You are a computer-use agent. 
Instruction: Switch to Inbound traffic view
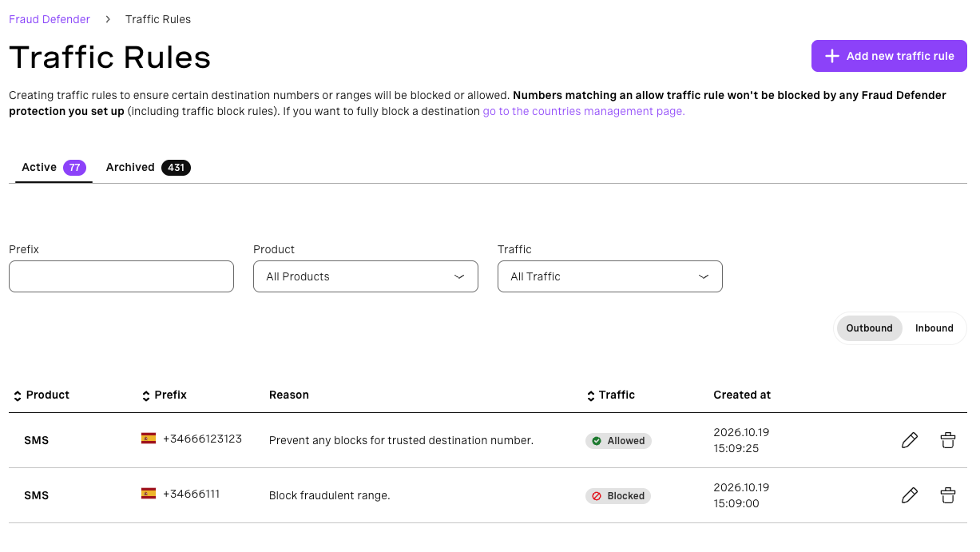pyautogui.click(x=934, y=328)
